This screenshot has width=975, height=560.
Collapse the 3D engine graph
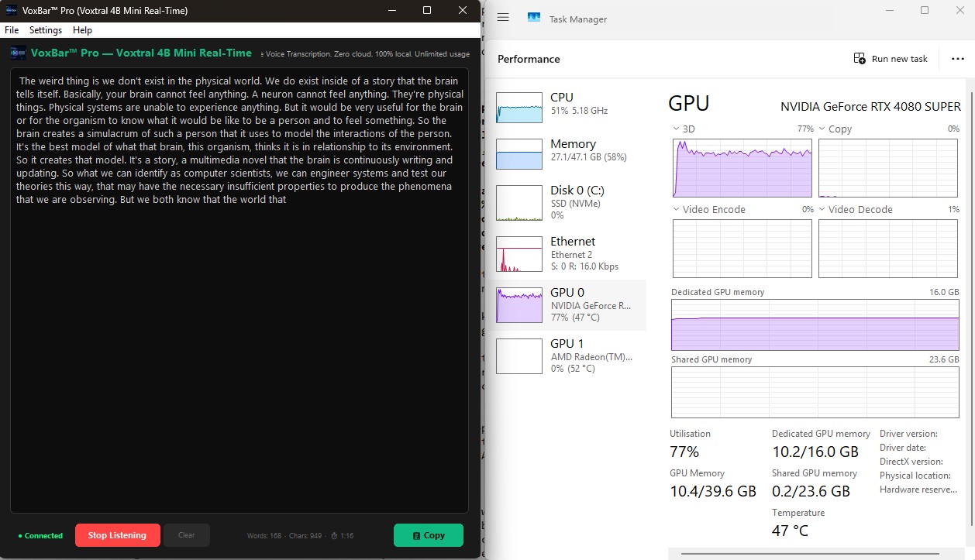point(675,128)
